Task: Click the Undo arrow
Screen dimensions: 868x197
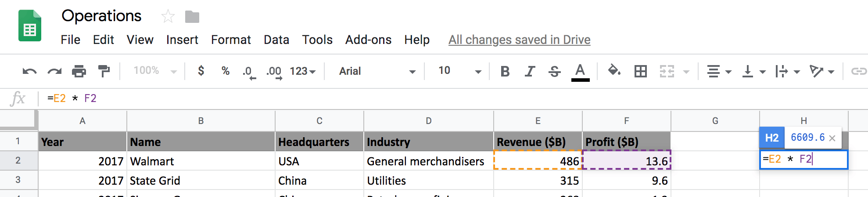Action: coord(29,71)
